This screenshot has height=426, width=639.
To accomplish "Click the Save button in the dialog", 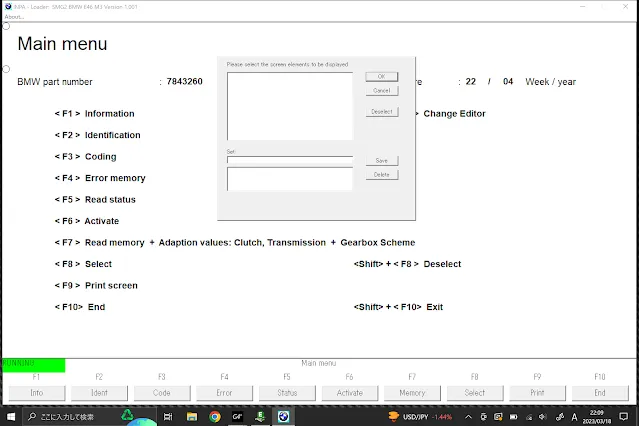I will [381, 161].
